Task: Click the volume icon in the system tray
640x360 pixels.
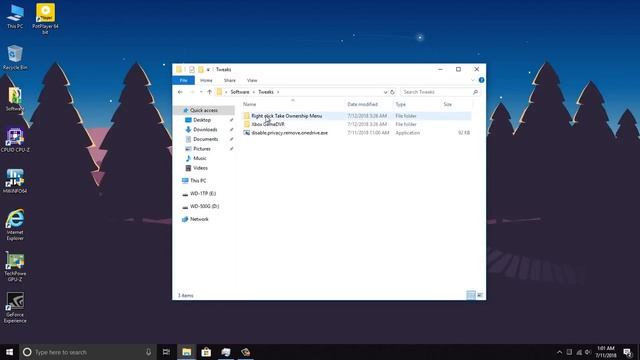Action: click(588, 352)
